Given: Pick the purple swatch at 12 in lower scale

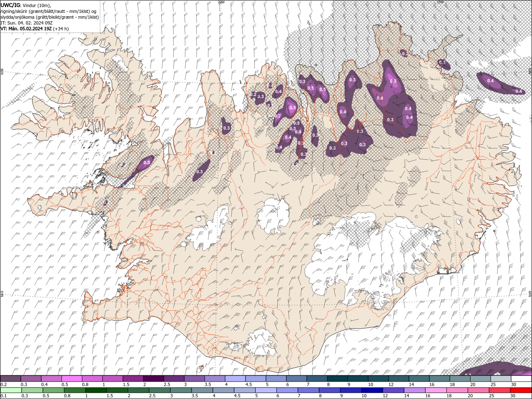Looking at the screenshot, I should tap(394, 390).
